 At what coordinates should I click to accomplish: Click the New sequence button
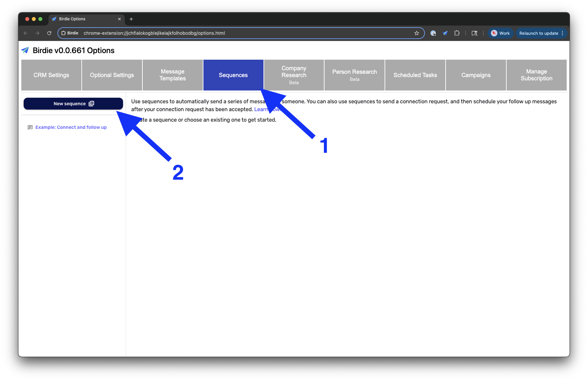(x=73, y=104)
